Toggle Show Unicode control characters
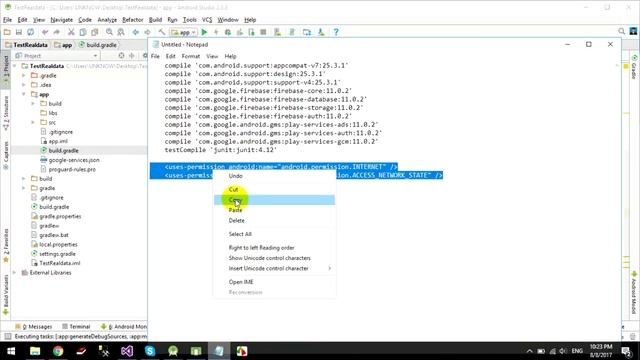The width and height of the screenshot is (640, 360). click(x=274, y=258)
